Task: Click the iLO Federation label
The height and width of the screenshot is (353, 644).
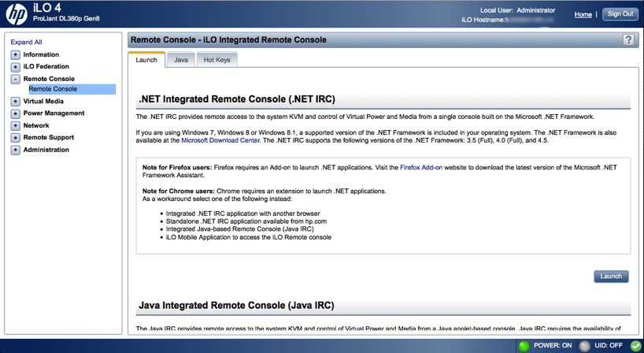Action: pos(46,66)
